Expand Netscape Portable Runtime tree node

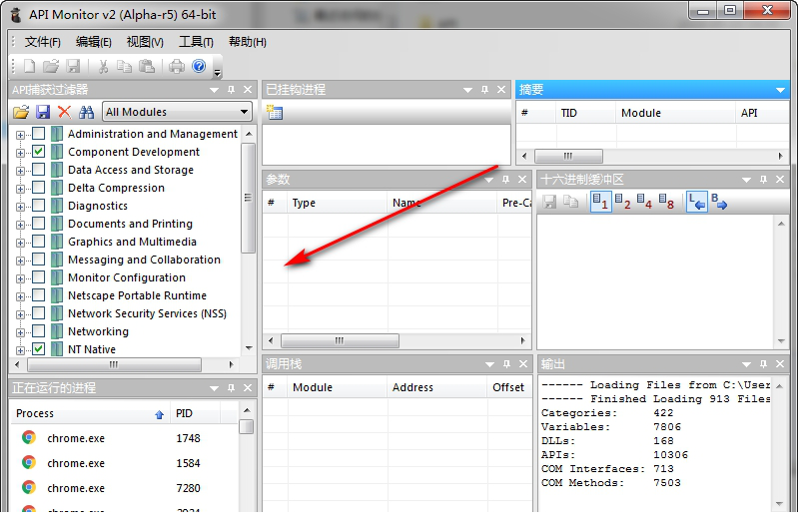pos(20,296)
